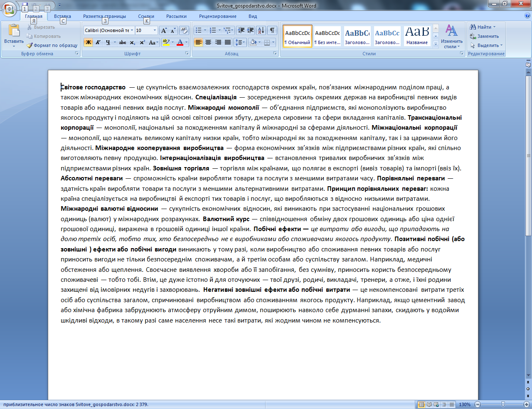Toggle underline Ч formatting

tap(108, 42)
